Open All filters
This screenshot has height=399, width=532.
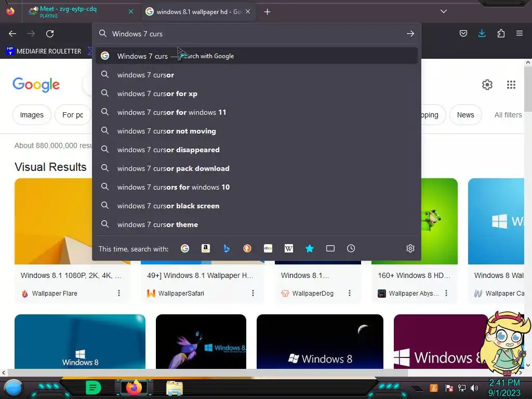[508, 115]
